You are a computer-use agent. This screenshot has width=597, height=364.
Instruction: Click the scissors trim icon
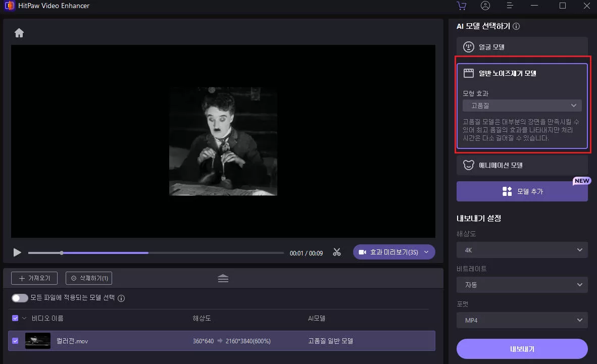coord(337,252)
